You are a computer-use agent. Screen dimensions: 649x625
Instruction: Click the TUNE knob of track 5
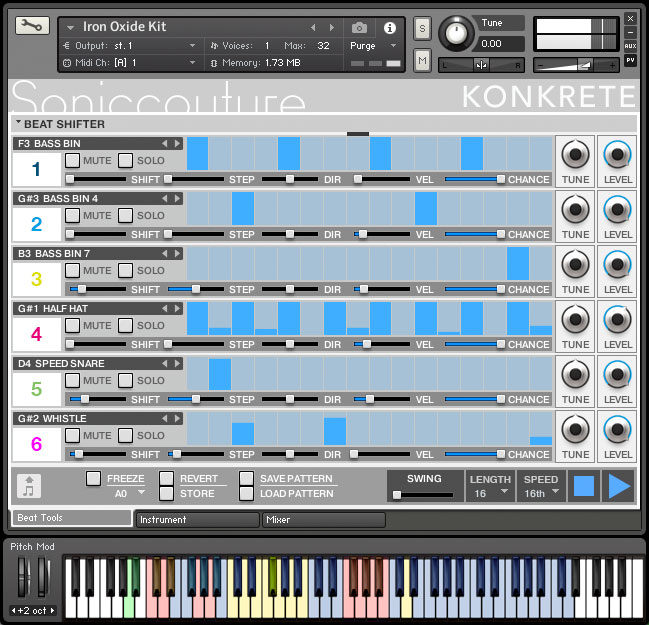575,374
